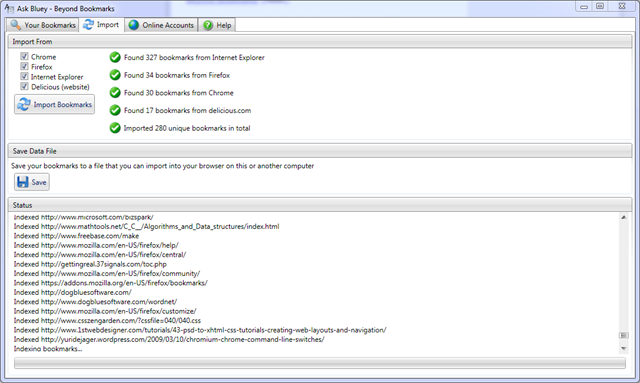
Task: Click 'Found 34 bookmarks from Firefox' text
Action: pos(177,75)
